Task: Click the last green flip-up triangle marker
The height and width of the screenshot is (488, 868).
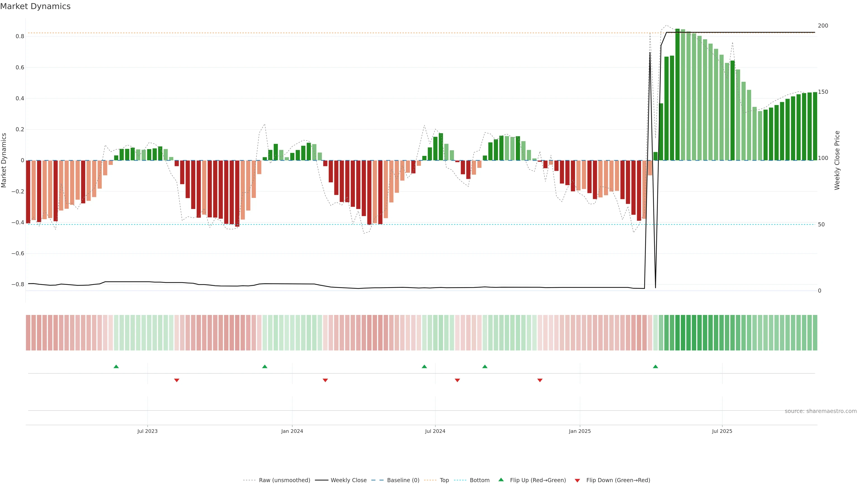Action: click(x=655, y=366)
